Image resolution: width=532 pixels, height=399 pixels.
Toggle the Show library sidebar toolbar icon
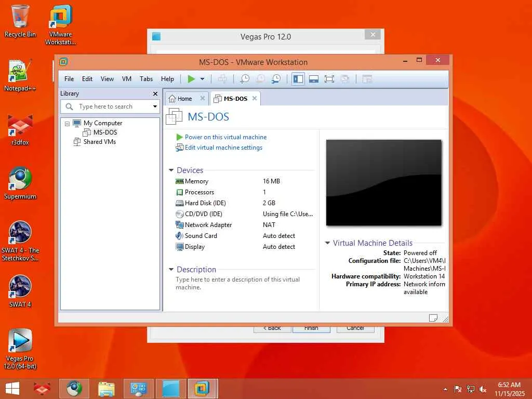point(298,79)
